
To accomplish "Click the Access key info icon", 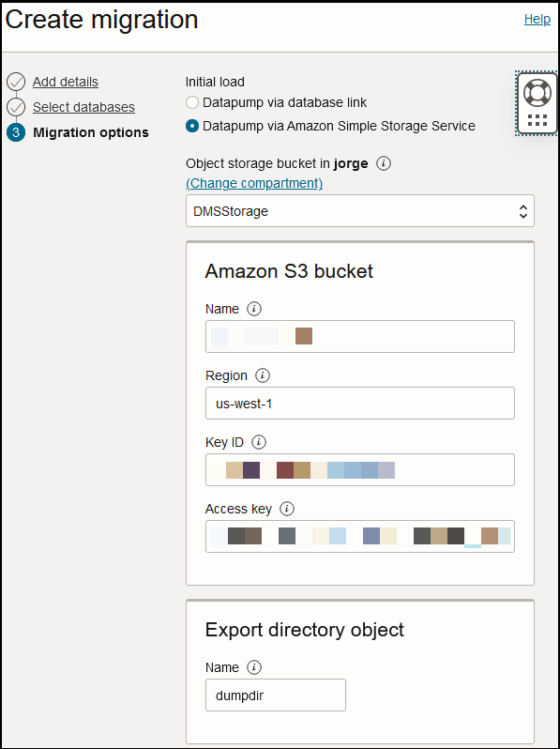I will [x=287, y=509].
